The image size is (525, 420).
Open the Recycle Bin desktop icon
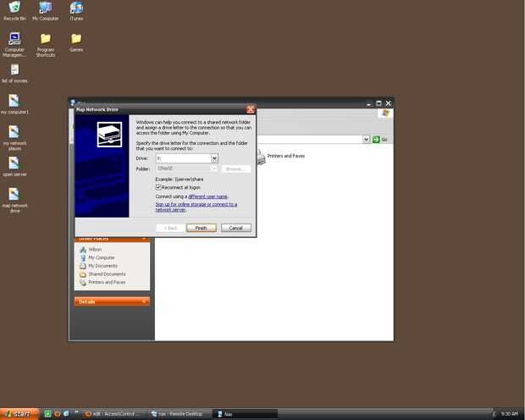(14, 11)
